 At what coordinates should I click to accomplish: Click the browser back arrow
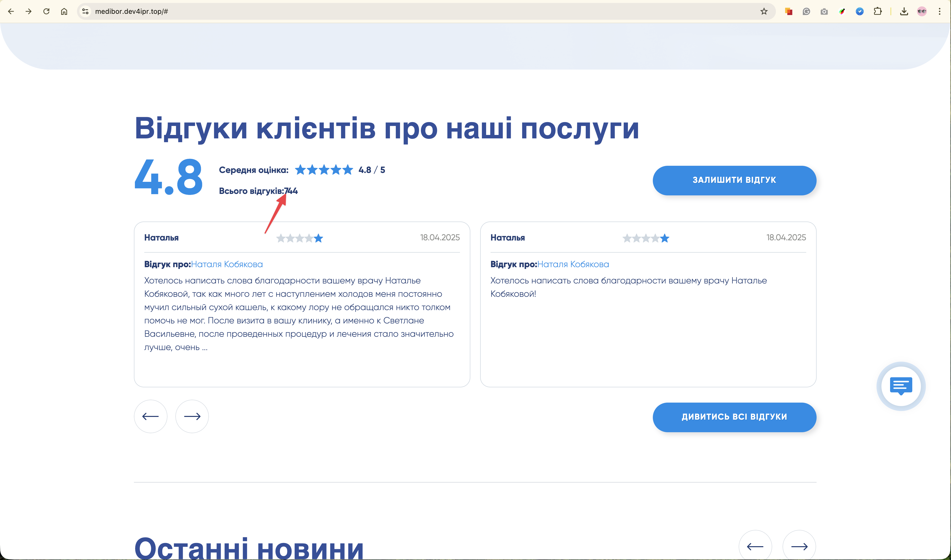click(11, 11)
